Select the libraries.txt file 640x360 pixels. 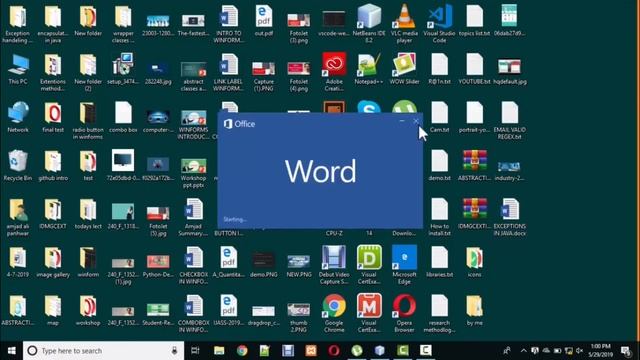tap(439, 261)
